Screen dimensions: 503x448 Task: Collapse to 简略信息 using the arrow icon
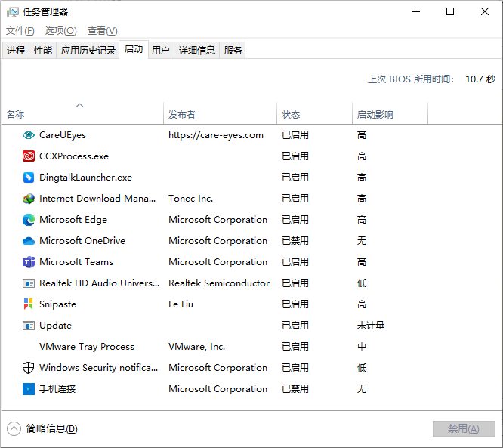[14, 429]
